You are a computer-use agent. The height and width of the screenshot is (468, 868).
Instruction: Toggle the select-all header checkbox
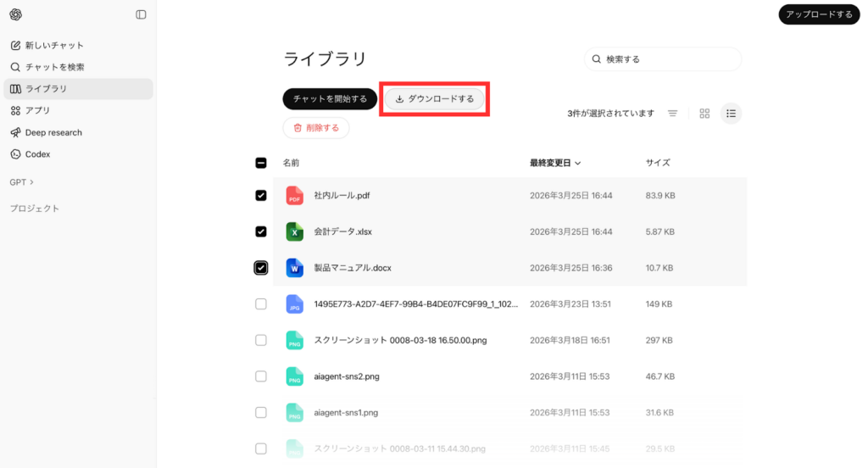click(261, 163)
